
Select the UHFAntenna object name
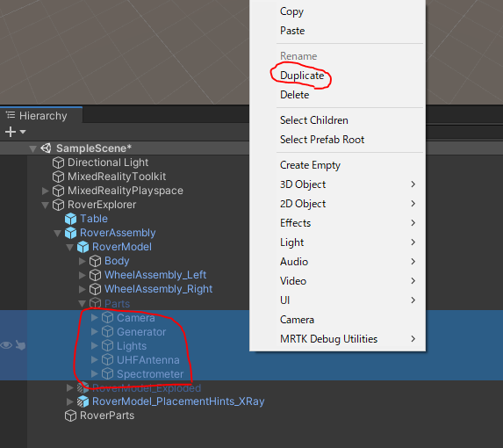point(148,360)
